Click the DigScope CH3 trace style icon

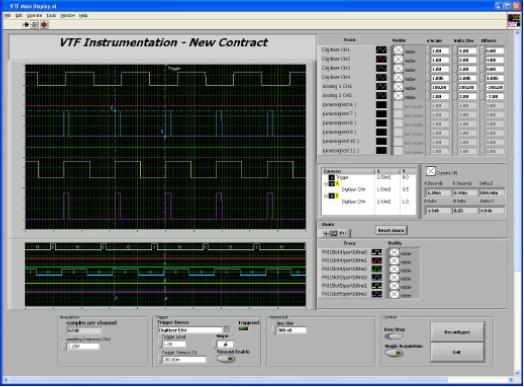tap(381, 68)
